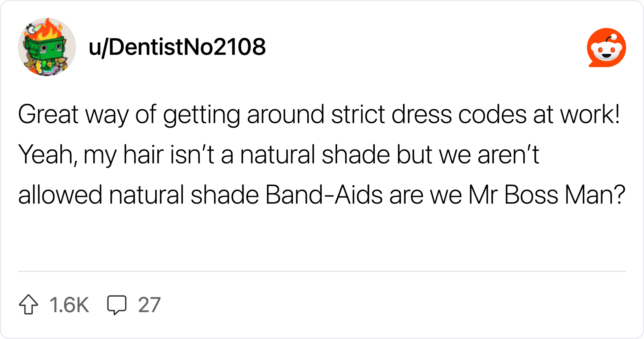Image resolution: width=644 pixels, height=339 pixels.
Task: Click the word "Great" opening the post
Action: [x=48, y=114]
